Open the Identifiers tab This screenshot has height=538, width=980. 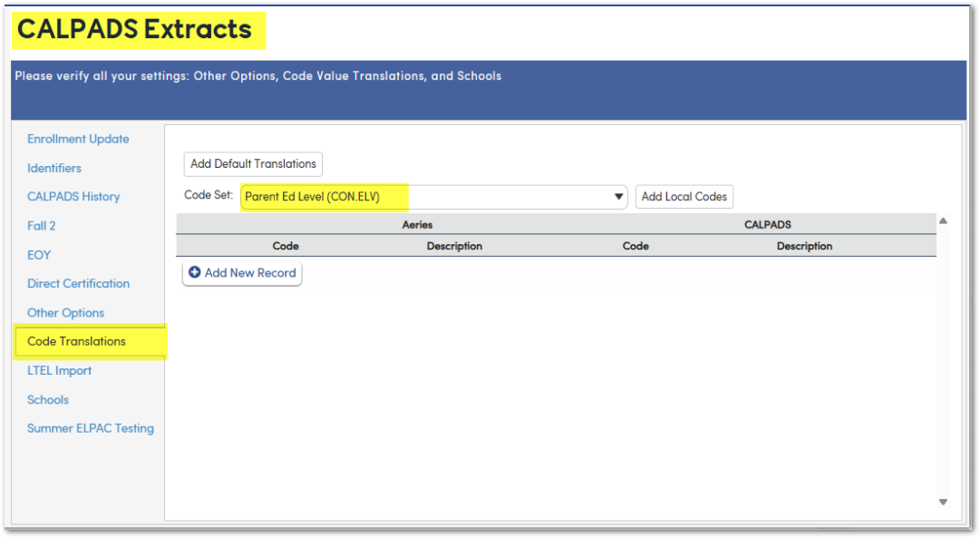(54, 168)
